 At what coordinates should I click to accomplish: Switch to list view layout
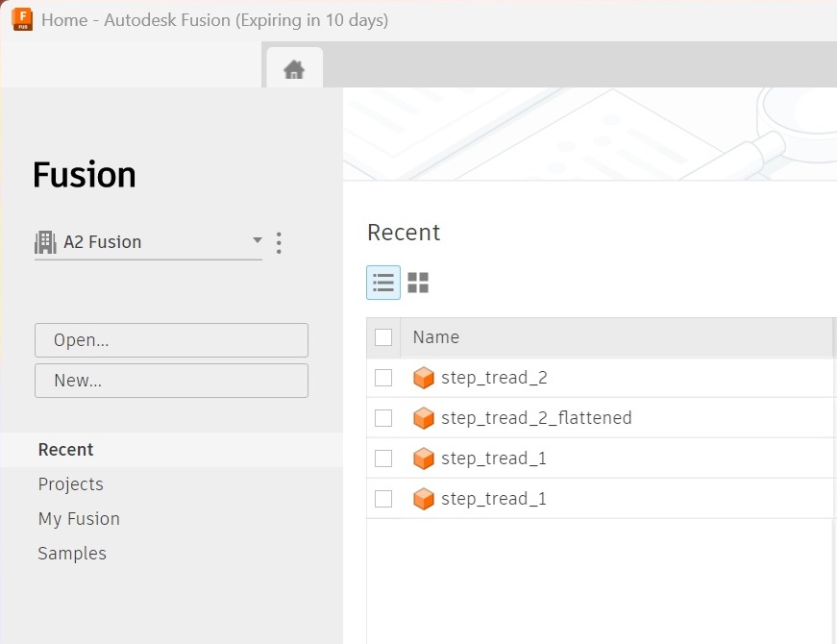click(383, 283)
